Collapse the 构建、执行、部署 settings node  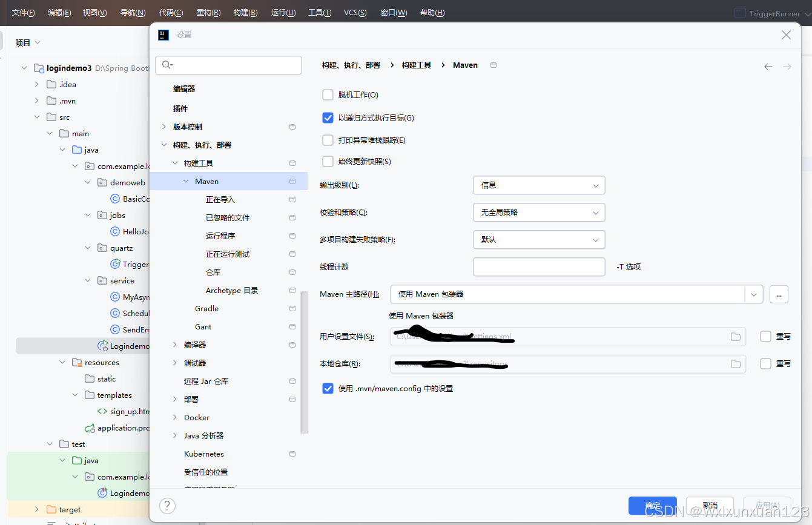tap(163, 145)
